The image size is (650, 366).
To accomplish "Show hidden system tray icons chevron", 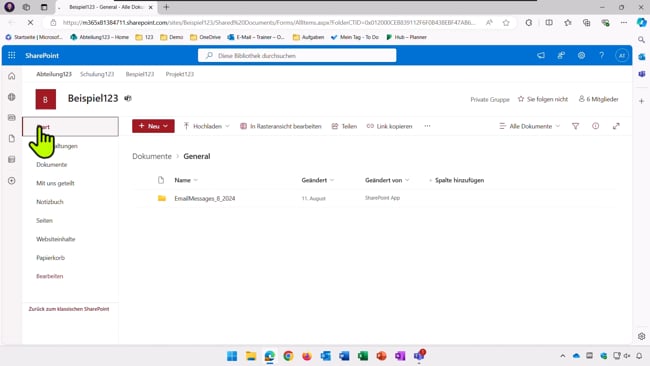I will (x=563, y=356).
